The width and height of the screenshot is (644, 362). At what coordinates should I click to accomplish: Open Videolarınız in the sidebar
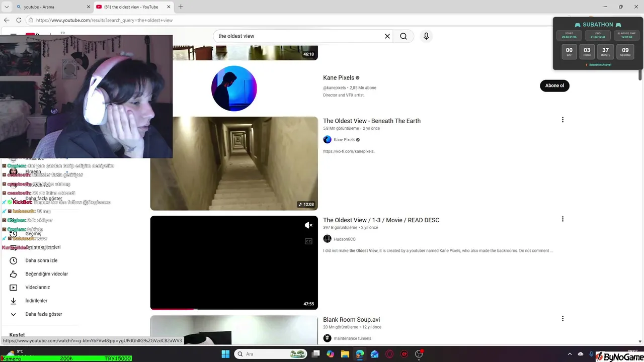38,287
